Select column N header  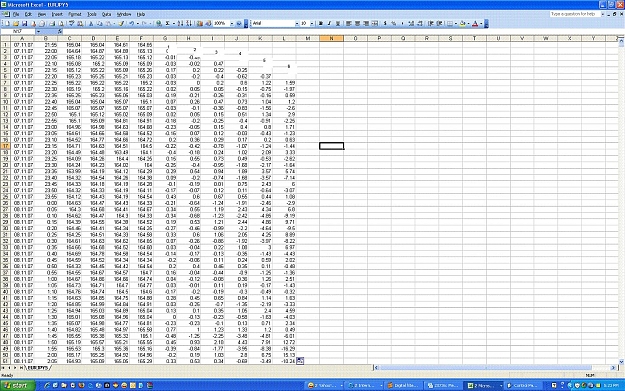coord(331,38)
